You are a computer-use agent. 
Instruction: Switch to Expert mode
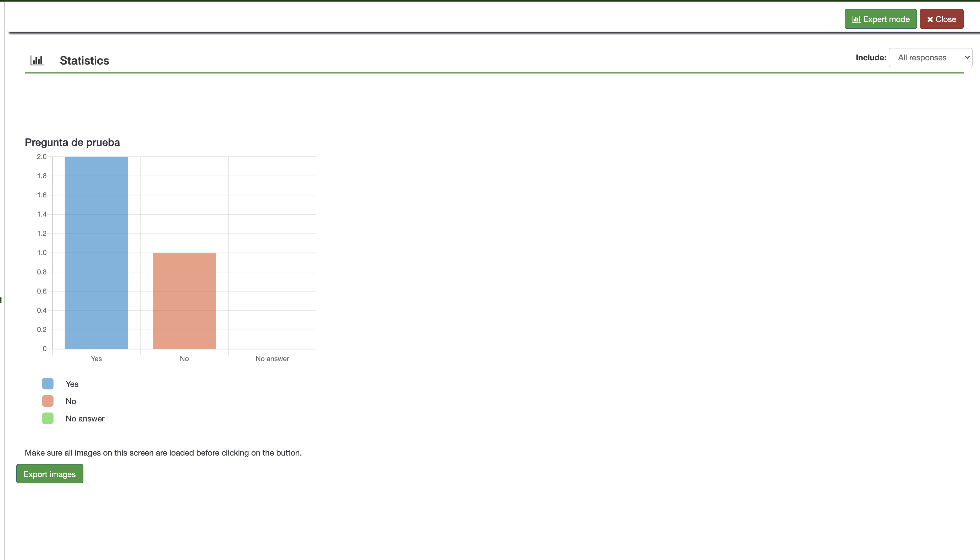coord(880,19)
